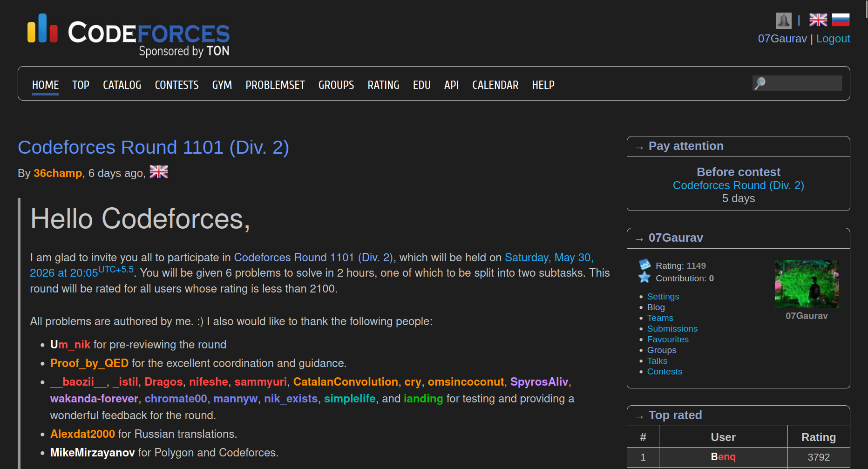Open _istil profile link
Image resolution: width=868 pixels, height=469 pixels.
(x=126, y=382)
